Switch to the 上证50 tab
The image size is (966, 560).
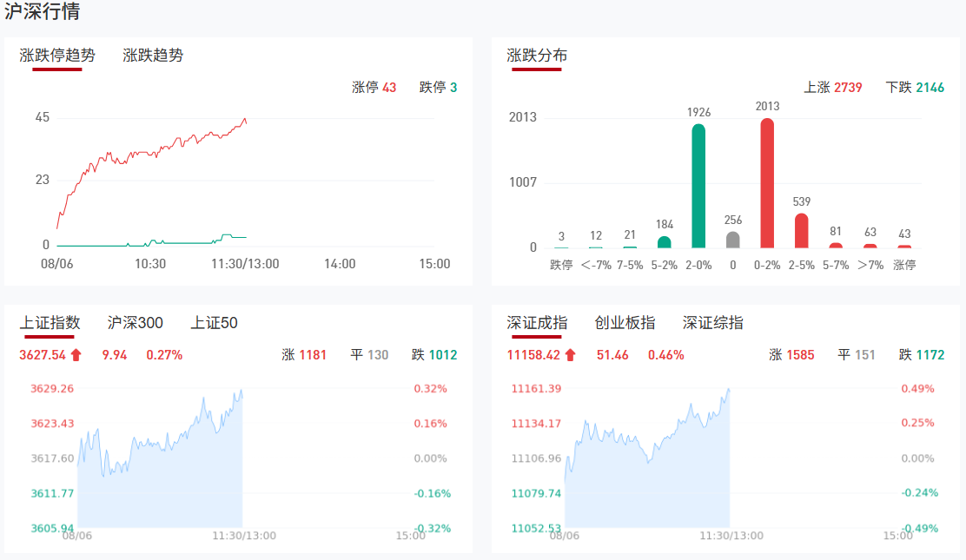click(214, 323)
